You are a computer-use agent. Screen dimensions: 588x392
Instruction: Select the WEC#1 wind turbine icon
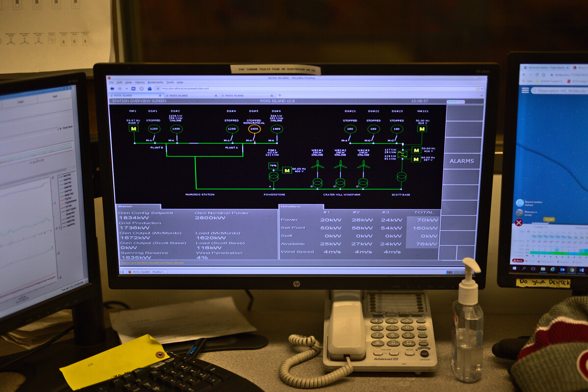pyautogui.click(x=318, y=166)
